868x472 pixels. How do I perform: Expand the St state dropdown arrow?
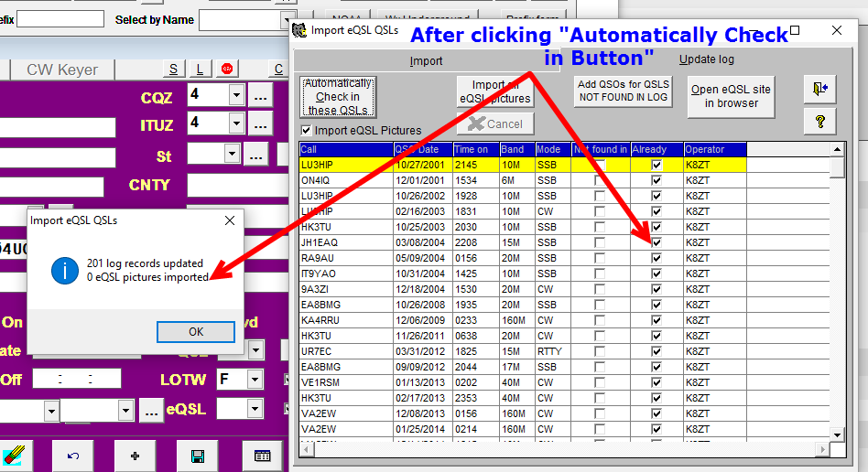tap(232, 154)
